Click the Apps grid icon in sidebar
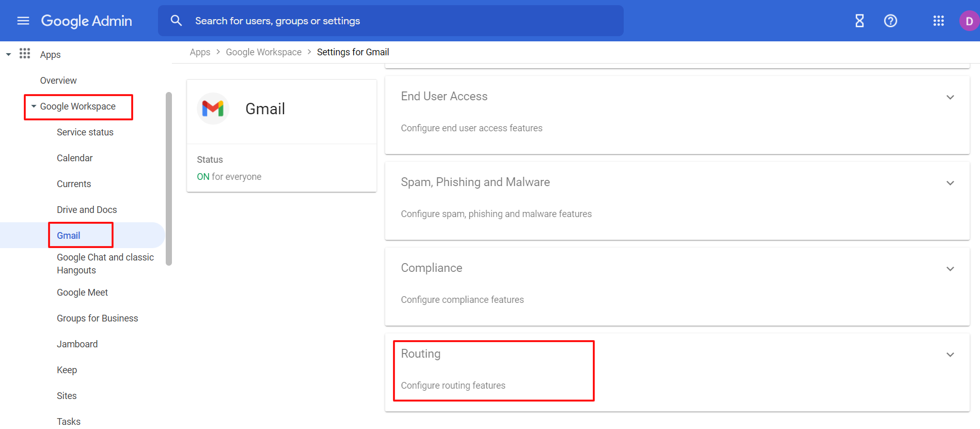The height and width of the screenshot is (429, 980). (25, 54)
